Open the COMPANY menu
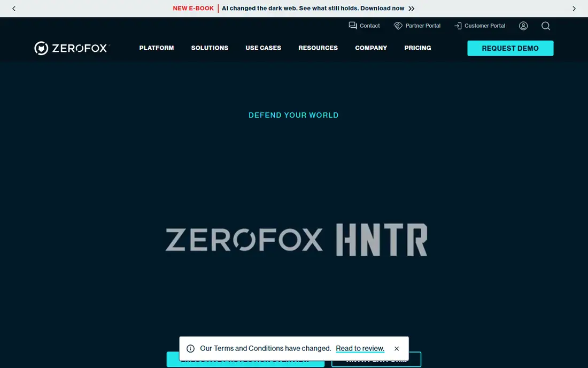 tap(371, 48)
